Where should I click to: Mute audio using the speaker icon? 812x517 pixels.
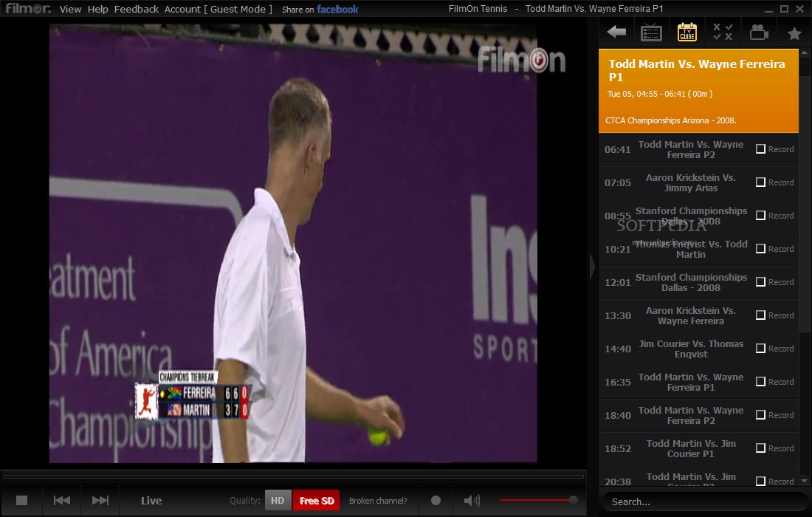472,501
